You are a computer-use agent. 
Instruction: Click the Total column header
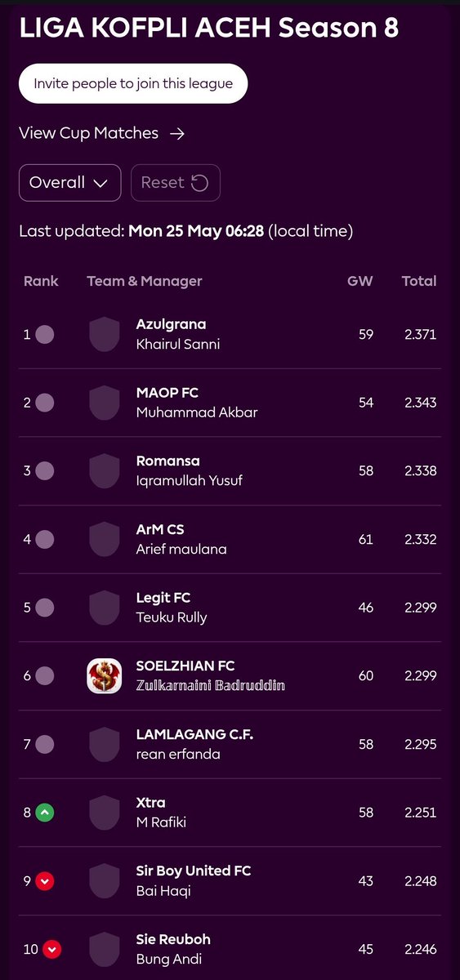419,281
